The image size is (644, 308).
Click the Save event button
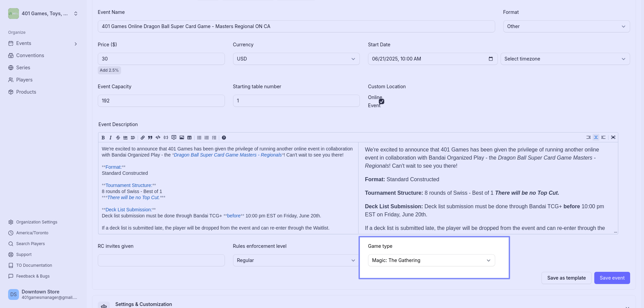(x=612, y=278)
